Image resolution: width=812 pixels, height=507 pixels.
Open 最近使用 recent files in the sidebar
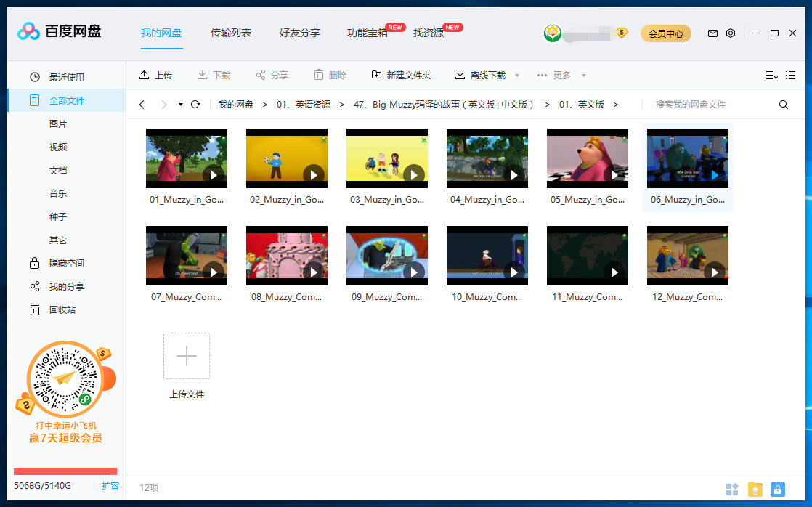pos(66,77)
